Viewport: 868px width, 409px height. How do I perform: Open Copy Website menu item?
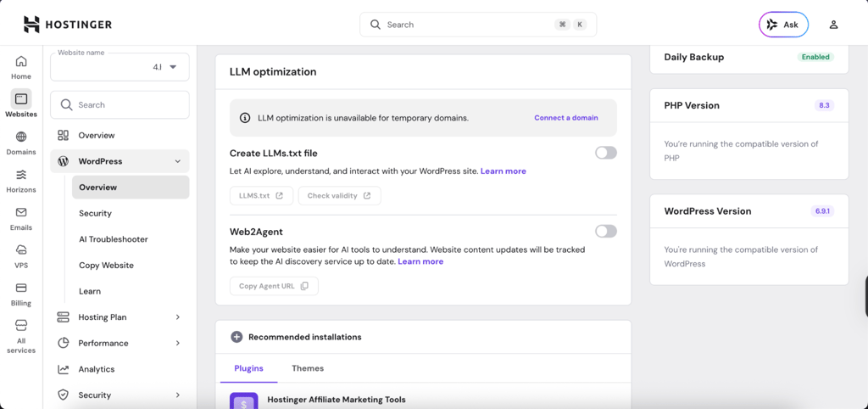click(x=131, y=266)
